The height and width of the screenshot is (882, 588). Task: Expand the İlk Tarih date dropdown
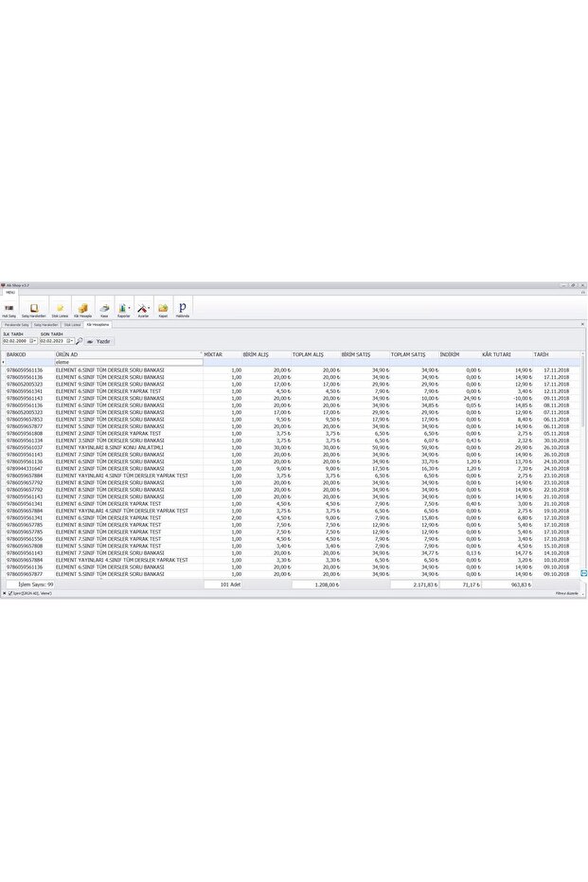click(x=33, y=341)
